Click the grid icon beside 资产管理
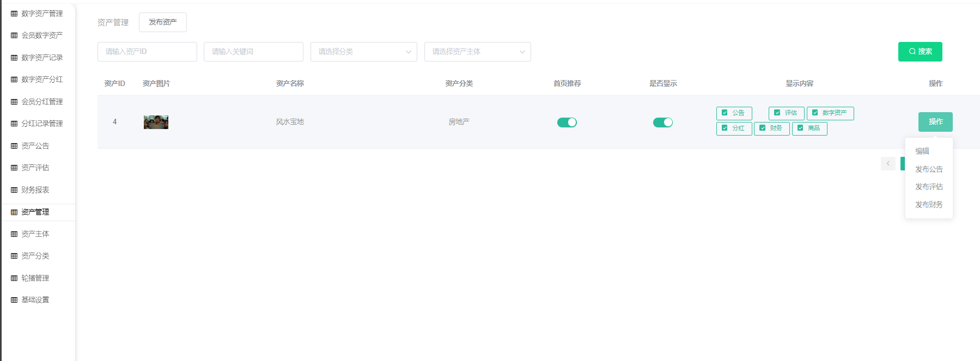 [14, 212]
